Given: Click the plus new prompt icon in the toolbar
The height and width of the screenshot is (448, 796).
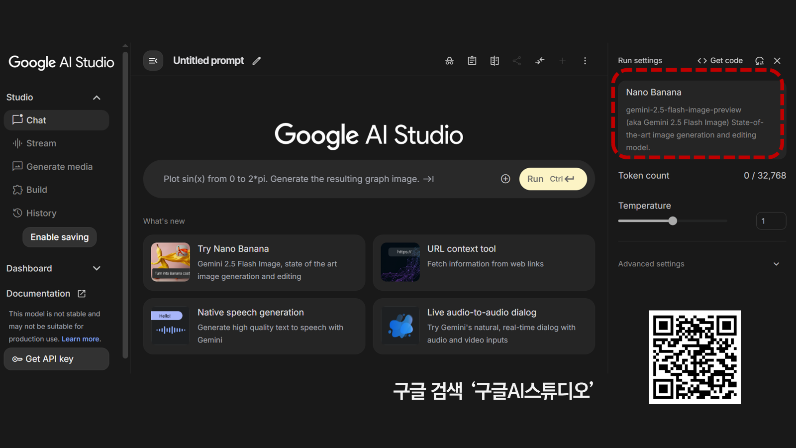Looking at the screenshot, I should coord(562,61).
